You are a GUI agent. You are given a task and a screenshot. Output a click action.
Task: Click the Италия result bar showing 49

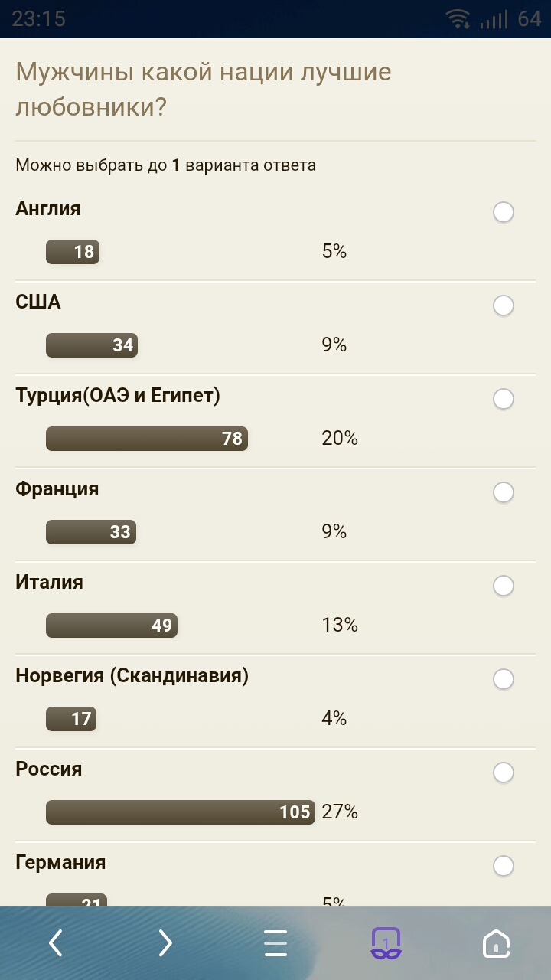click(112, 626)
